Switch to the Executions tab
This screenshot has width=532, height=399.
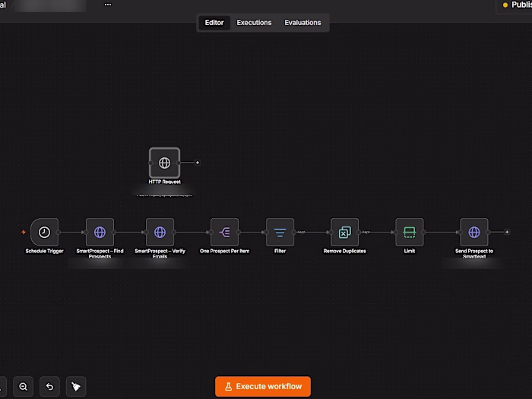click(254, 23)
